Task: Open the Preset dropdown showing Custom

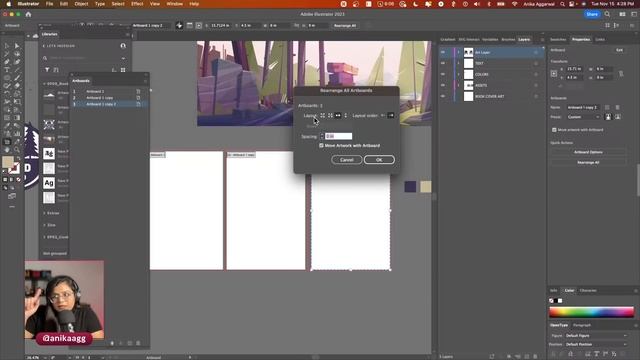Action: pyautogui.click(x=583, y=117)
